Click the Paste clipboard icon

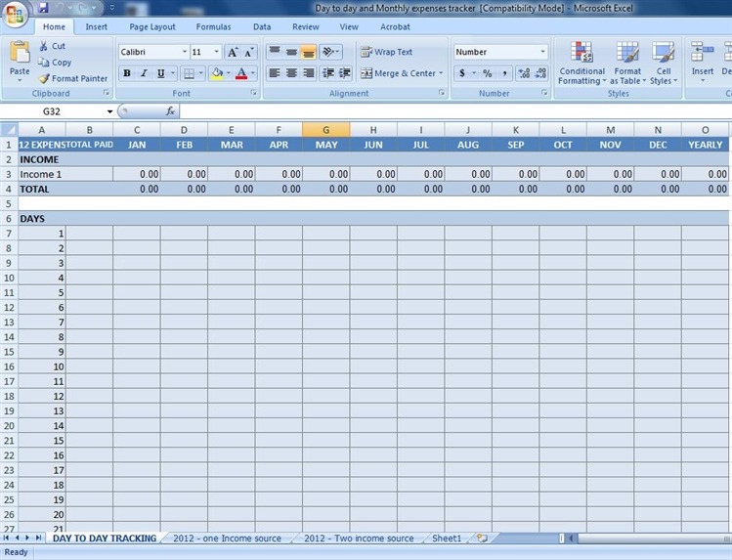coord(20,52)
